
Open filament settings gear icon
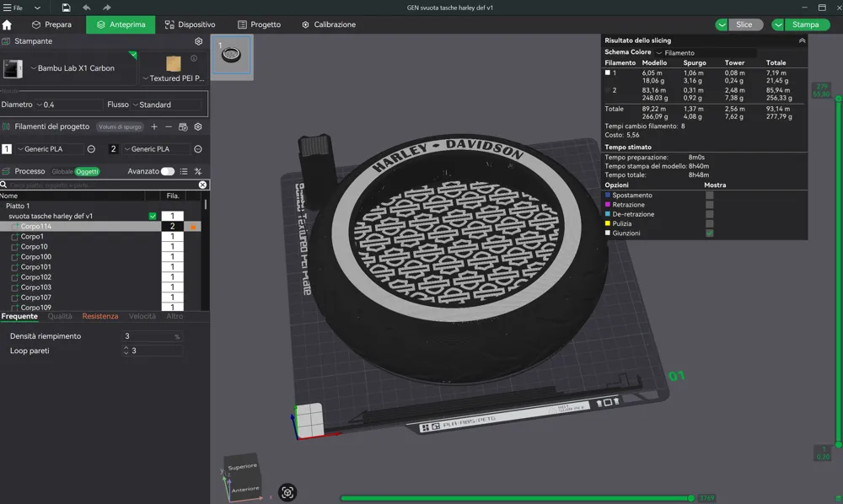198,126
